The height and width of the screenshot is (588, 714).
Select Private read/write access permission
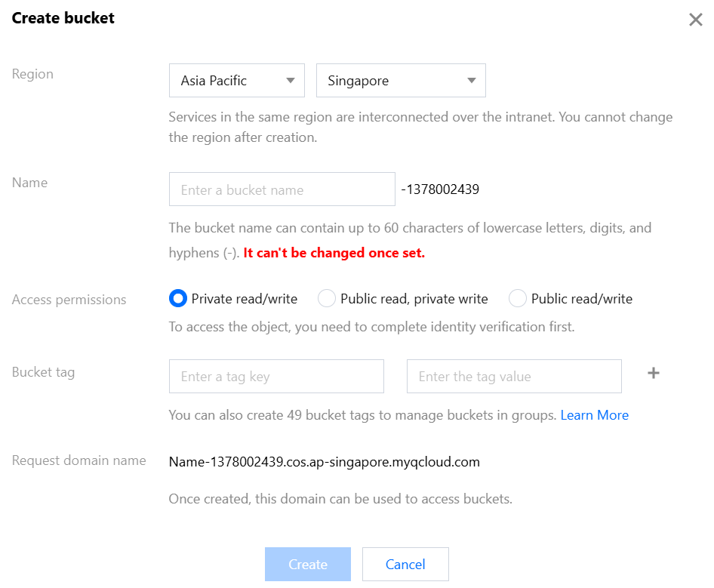[178, 299]
